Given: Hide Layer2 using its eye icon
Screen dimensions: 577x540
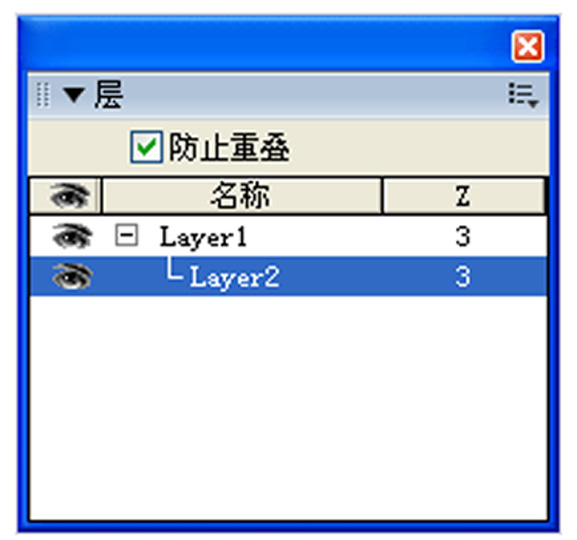Looking at the screenshot, I should click(72, 276).
